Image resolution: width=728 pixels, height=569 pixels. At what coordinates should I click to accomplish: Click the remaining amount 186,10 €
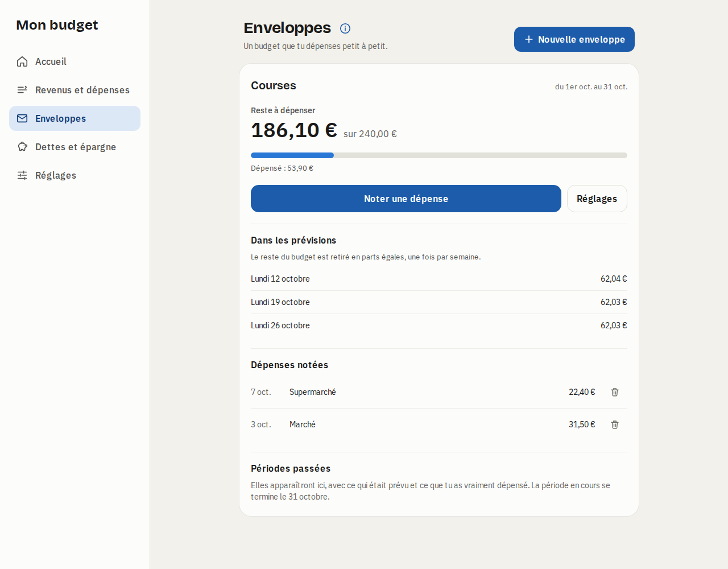[294, 130]
